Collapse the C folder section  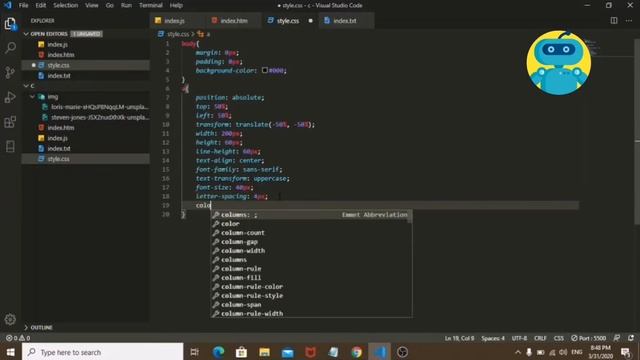pos(26,86)
